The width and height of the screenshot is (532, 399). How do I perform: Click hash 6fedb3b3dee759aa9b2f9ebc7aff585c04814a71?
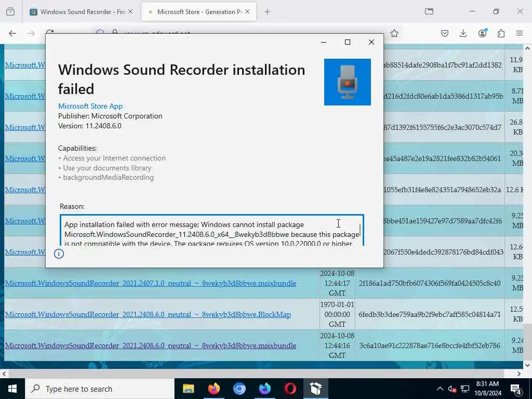click(430, 314)
